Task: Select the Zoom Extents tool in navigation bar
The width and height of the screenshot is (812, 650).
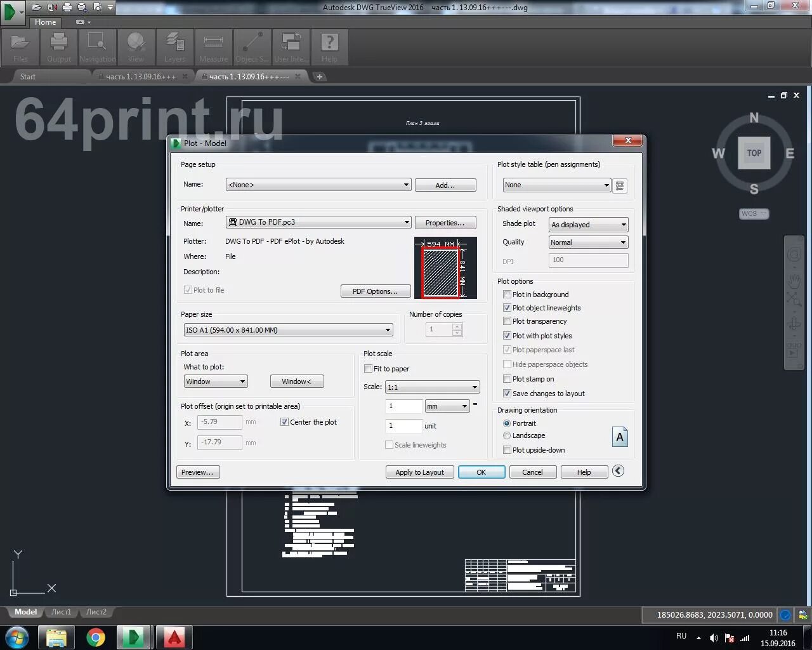Action: (x=794, y=298)
